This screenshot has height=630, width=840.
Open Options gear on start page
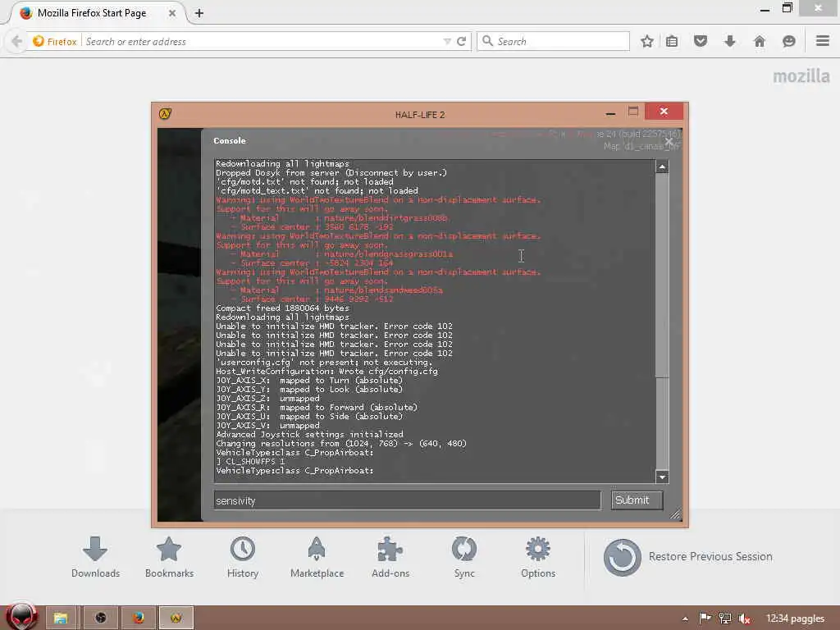[538, 557]
